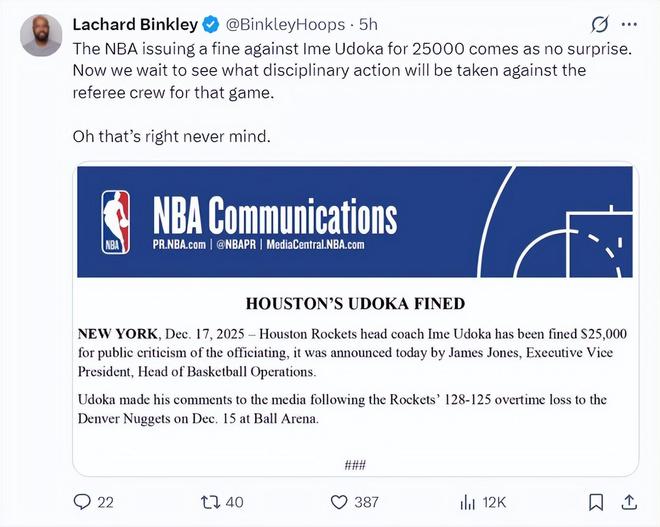Click the Houston's Udoka Fined headline
The height and width of the screenshot is (527, 660).
(x=355, y=303)
